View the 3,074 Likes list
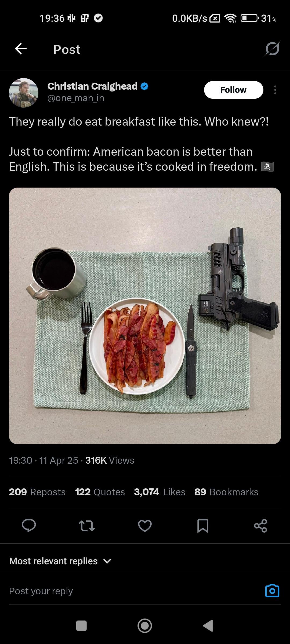The width and height of the screenshot is (290, 644). pyautogui.click(x=160, y=492)
